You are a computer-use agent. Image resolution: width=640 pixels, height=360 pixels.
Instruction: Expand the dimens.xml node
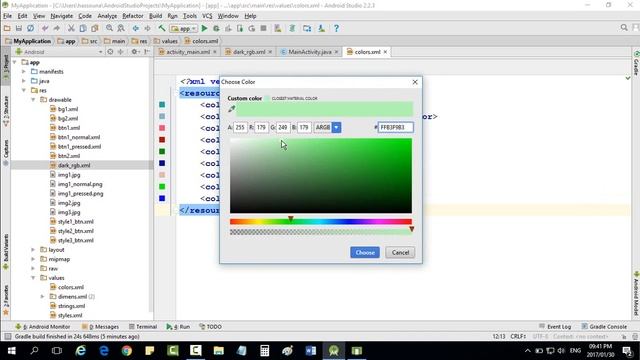[x=42, y=296]
